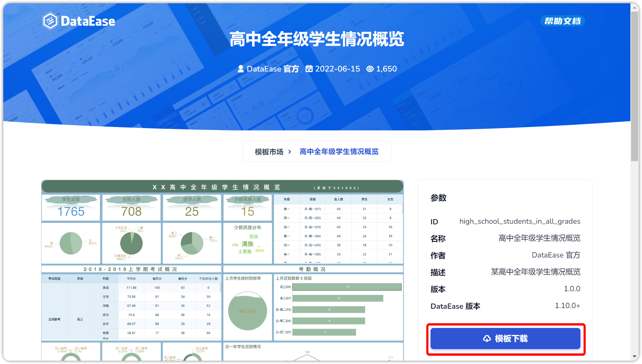Image resolution: width=642 pixels, height=364 pixels.
Task: Click the scrollbar down arrow
Action: (634, 356)
